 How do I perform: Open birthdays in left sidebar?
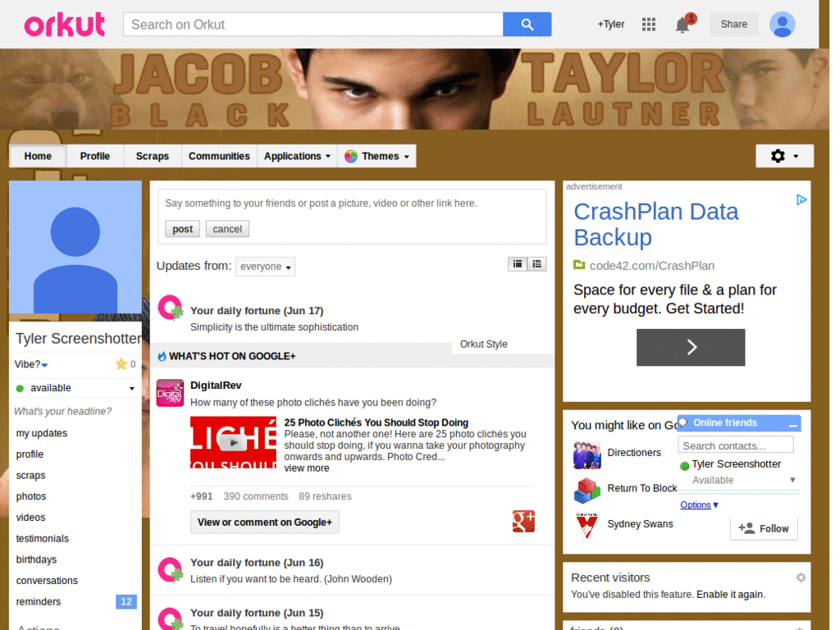click(36, 559)
